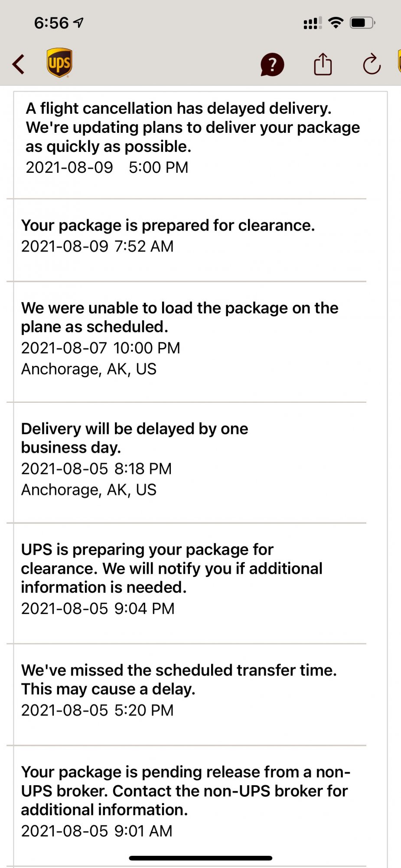Select the flight cancellation delay entry

coord(193,137)
